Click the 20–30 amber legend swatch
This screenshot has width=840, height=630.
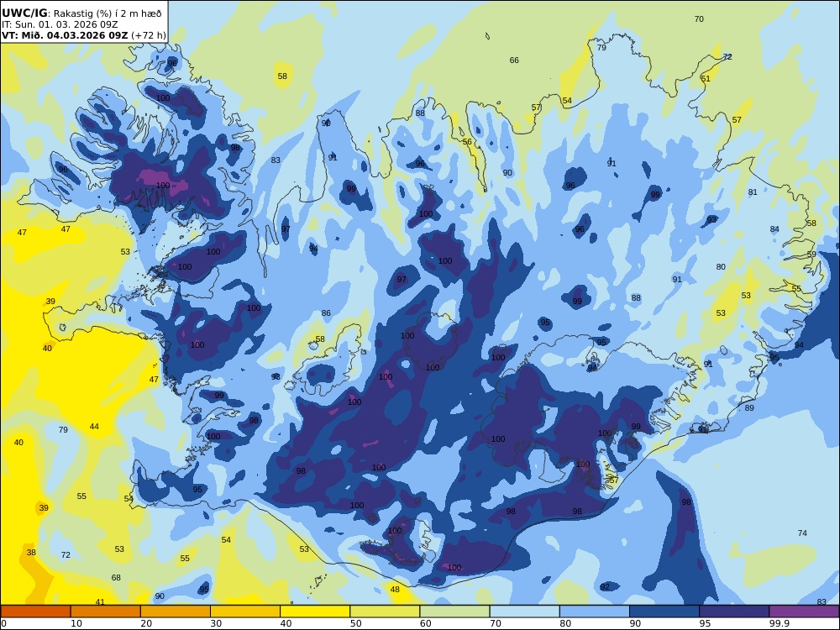click(176, 612)
